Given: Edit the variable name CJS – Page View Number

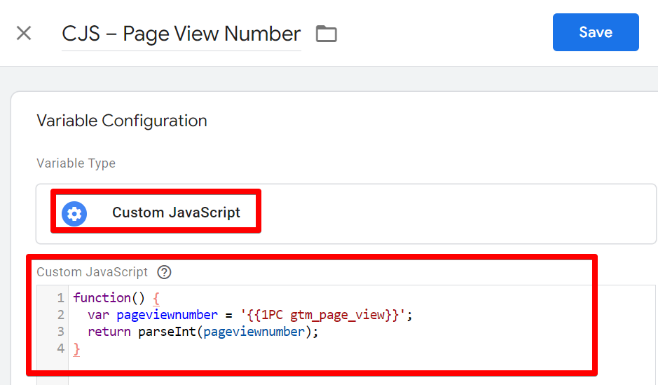Looking at the screenshot, I should pyautogui.click(x=181, y=34).
